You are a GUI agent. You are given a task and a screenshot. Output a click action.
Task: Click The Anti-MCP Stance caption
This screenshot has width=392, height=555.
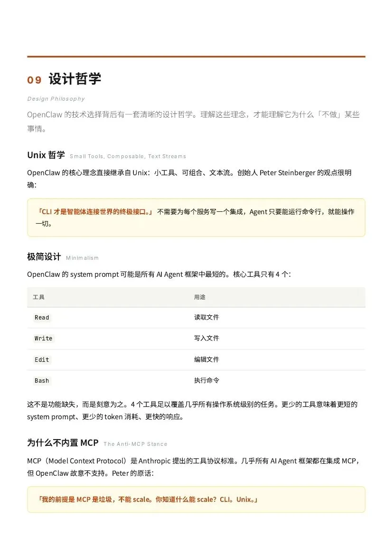click(x=135, y=444)
